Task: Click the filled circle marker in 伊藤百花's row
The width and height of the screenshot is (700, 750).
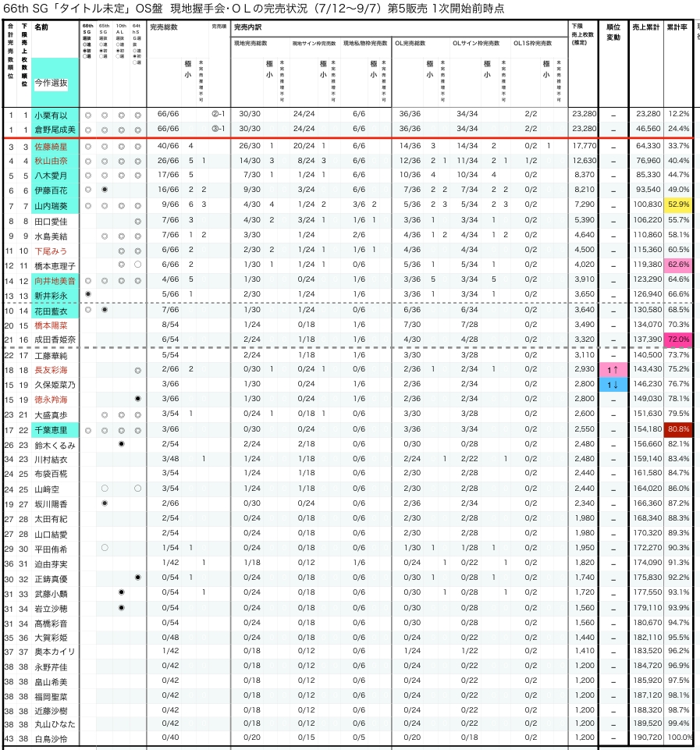Action: [x=105, y=190]
